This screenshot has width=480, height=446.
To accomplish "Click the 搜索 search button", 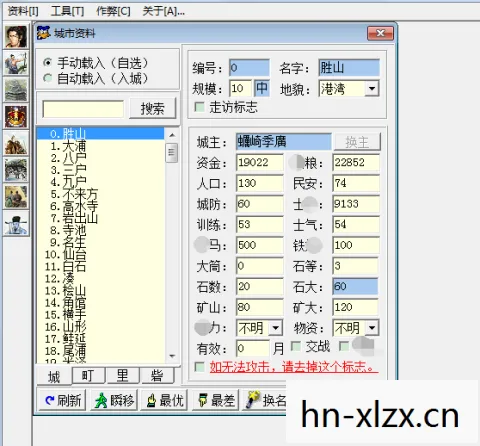I will coord(152,108).
